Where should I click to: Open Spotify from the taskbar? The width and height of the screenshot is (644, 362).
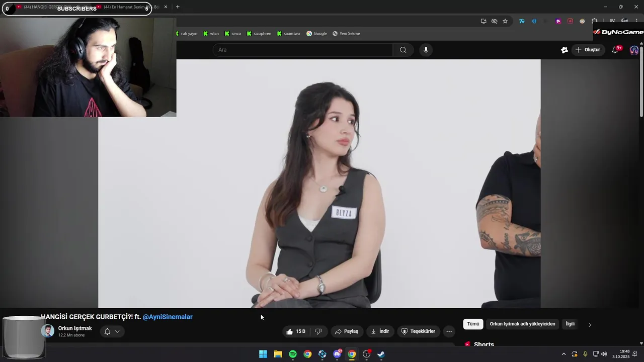[293, 354]
